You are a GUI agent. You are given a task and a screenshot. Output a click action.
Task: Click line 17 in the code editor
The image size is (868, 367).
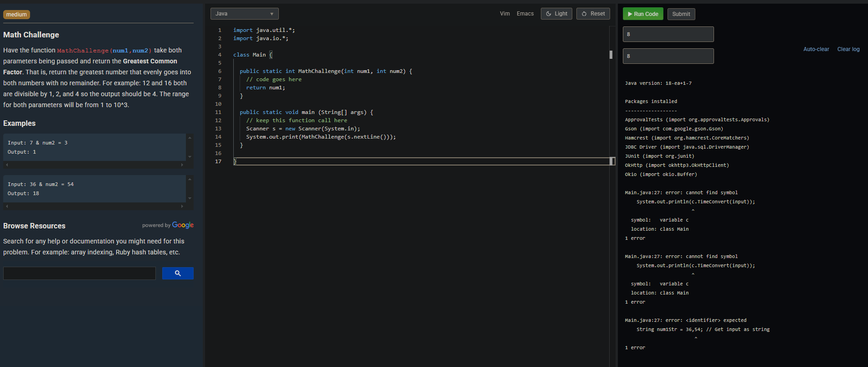click(x=421, y=161)
